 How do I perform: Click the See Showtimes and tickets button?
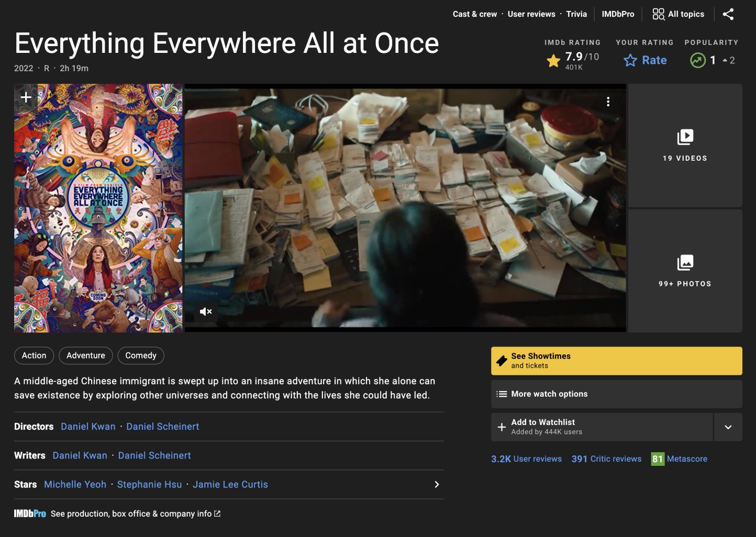coord(616,361)
